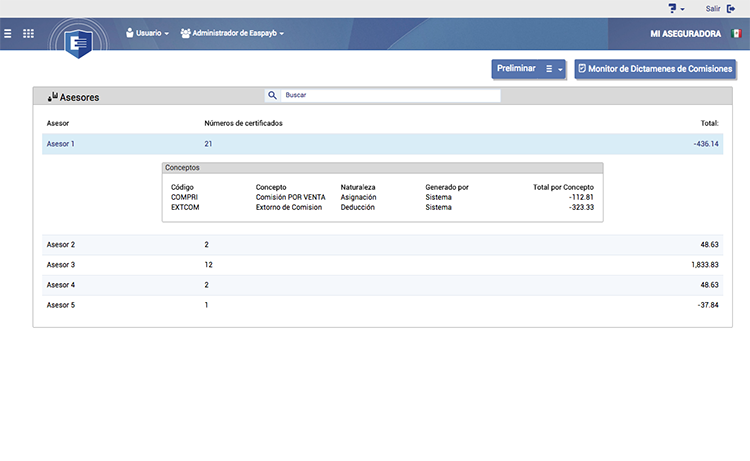750x461 pixels.
Task: Click the Mexican flag icon
Action: [x=736, y=33]
